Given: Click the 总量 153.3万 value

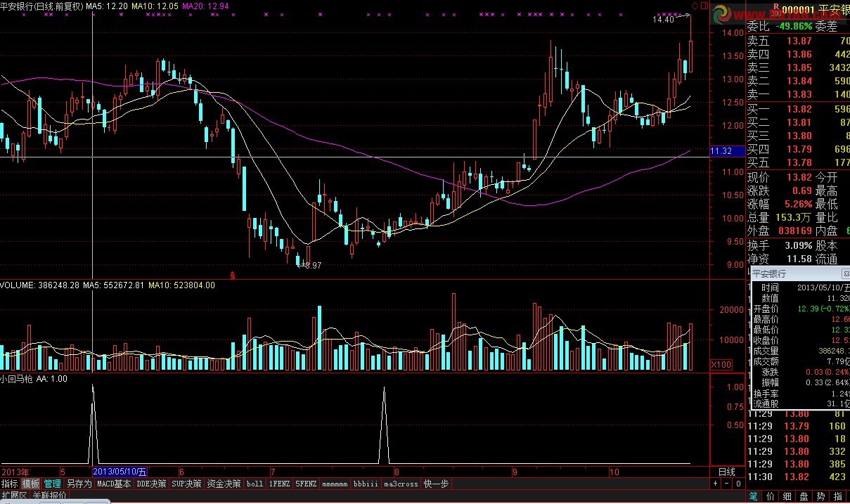Looking at the screenshot, I should 794,218.
